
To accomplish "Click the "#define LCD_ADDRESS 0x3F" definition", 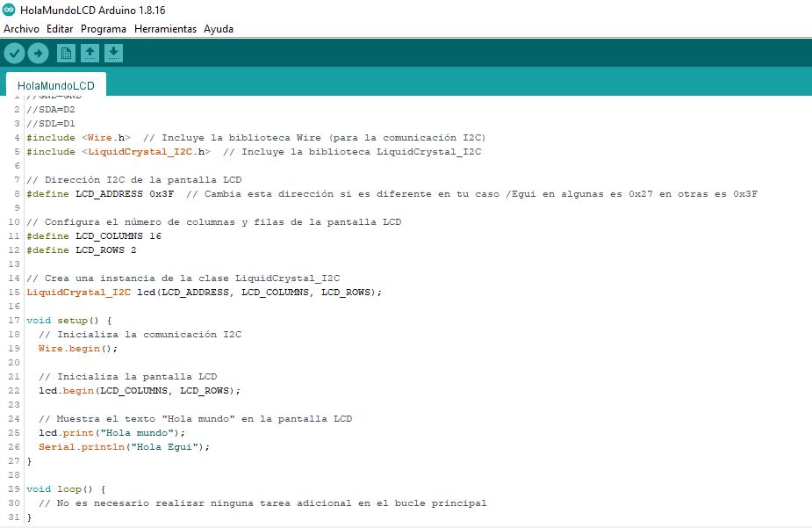I will tap(100, 194).
